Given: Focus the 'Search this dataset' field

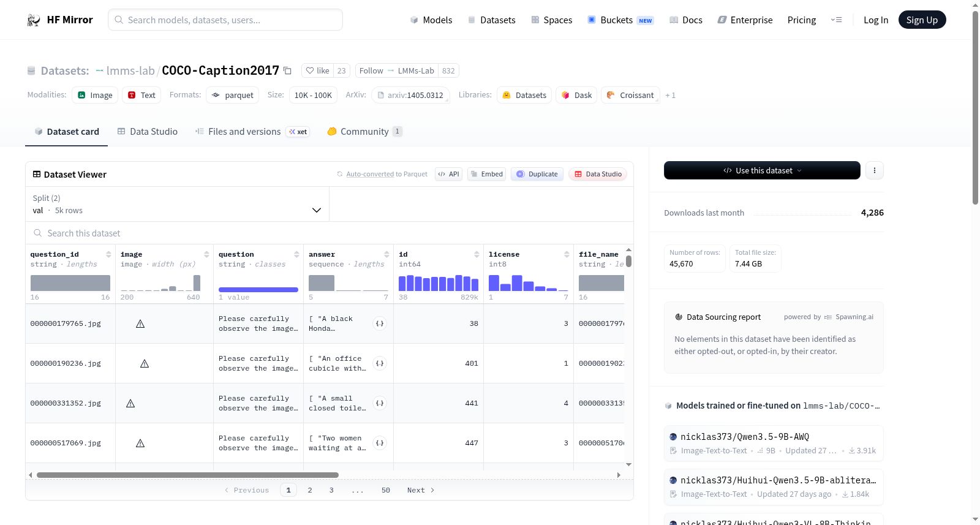Looking at the screenshot, I should (x=330, y=233).
